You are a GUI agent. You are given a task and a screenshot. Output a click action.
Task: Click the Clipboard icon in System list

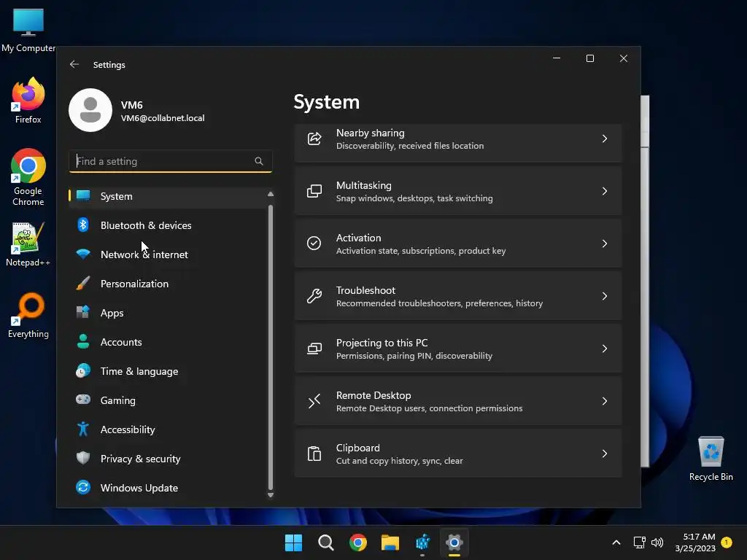314,454
